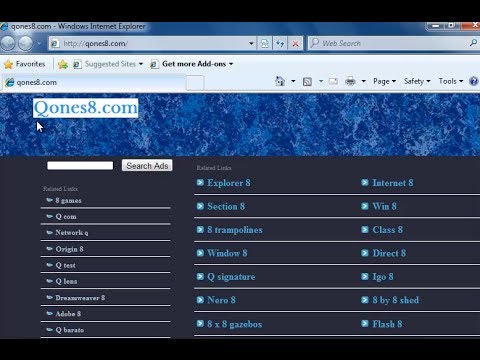Viewport: 480px width, 360px height.
Task: Open the Nero 8 link
Action: (221, 300)
